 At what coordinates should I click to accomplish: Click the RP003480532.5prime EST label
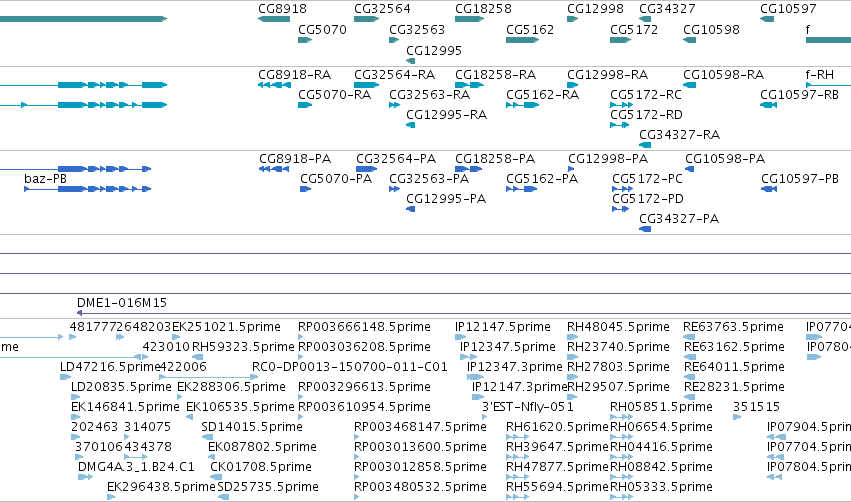[x=420, y=486]
